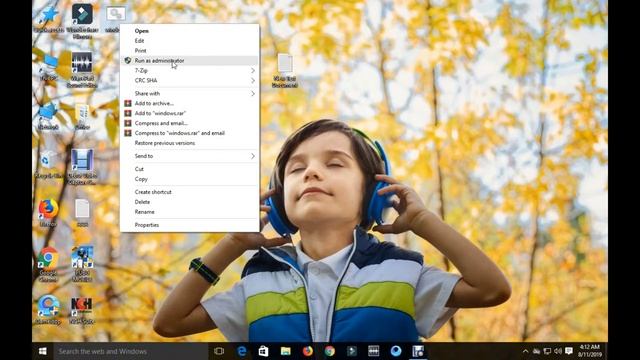The image size is (640, 360).
Task: Open the blue circle app on taskbar
Action: (x=396, y=351)
